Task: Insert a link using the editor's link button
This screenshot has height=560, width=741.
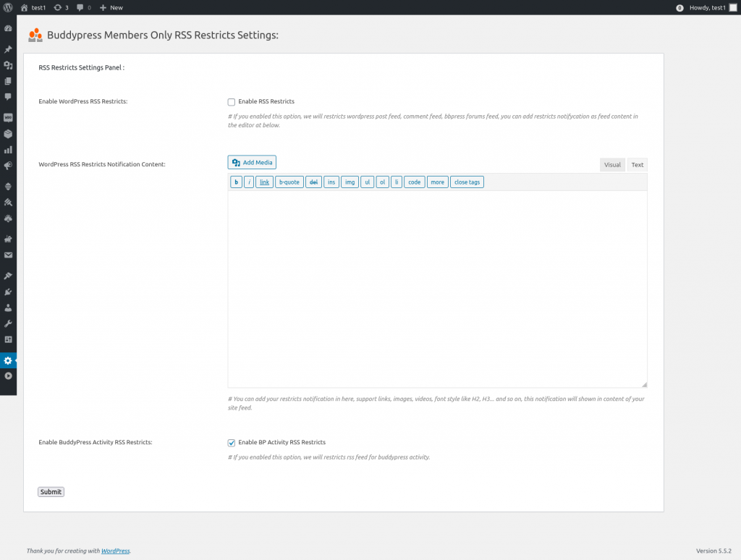Action: point(264,182)
